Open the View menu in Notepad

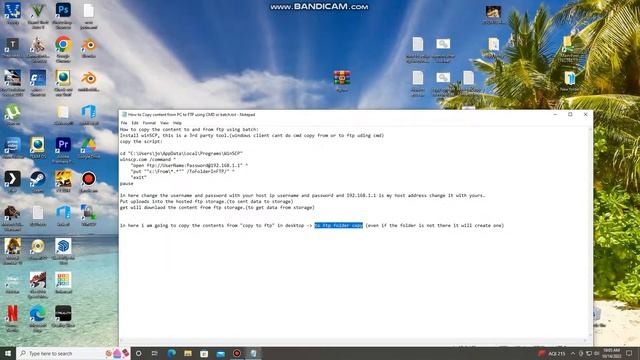(164, 123)
